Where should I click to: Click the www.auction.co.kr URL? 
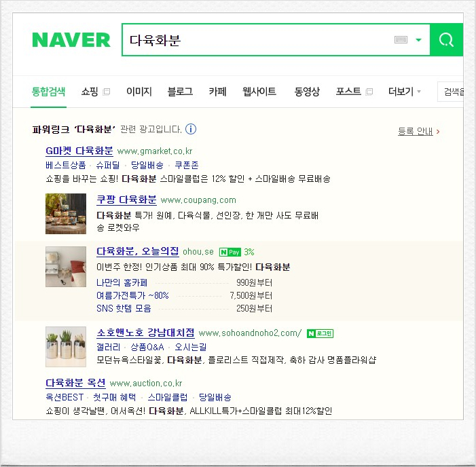146,384
